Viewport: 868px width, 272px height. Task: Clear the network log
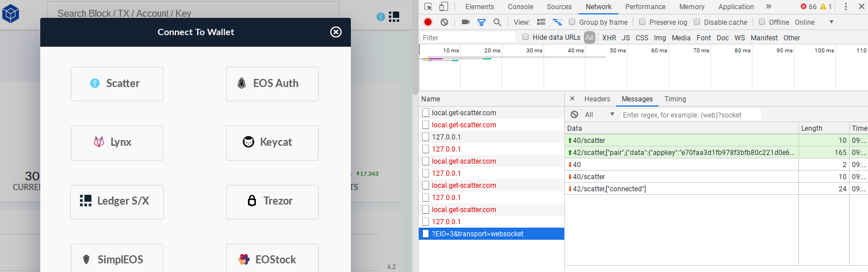[x=444, y=22]
